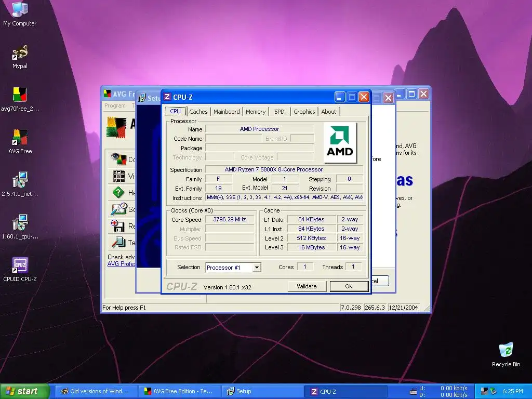Viewport: 532px width, 399px height.
Task: Close the Setup window
Action: [x=388, y=98]
